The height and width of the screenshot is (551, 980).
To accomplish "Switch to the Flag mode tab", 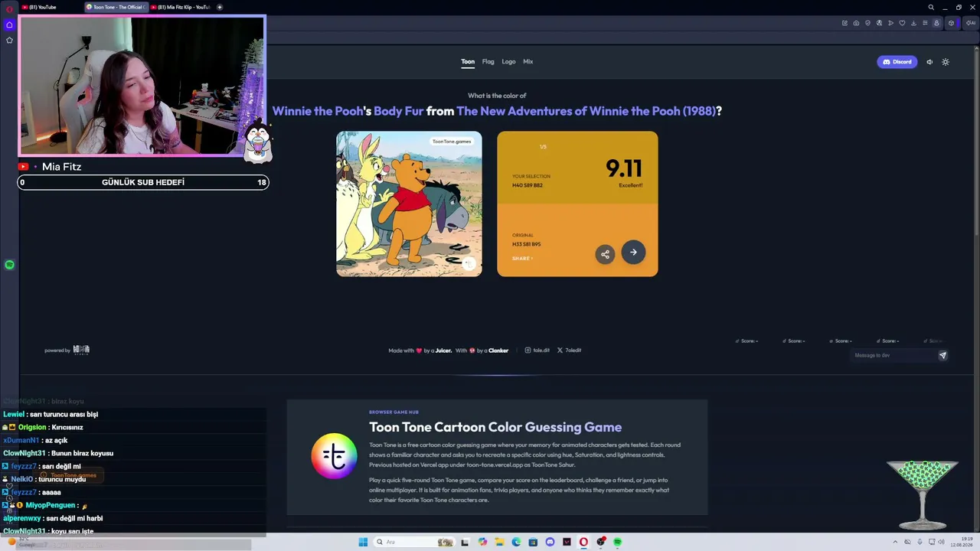I will pyautogui.click(x=488, y=61).
